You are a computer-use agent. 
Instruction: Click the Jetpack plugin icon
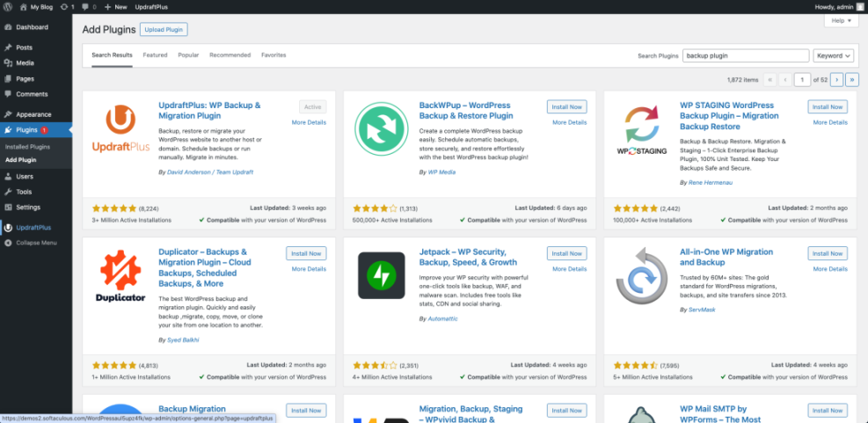pos(382,275)
